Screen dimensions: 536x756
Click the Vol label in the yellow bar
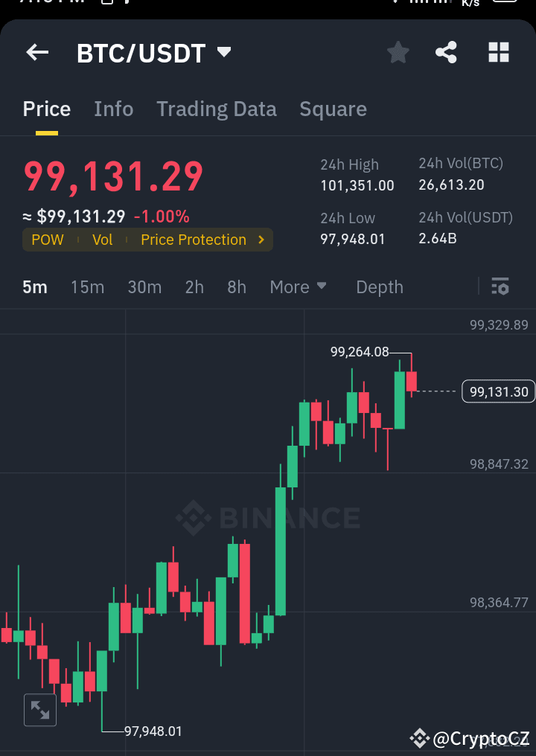tap(103, 240)
